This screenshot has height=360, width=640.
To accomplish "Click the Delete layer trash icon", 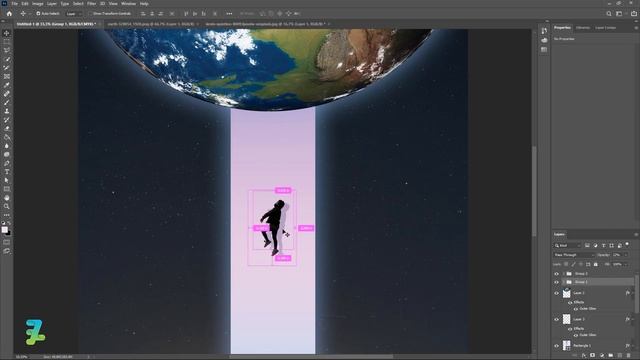I will point(629,356).
